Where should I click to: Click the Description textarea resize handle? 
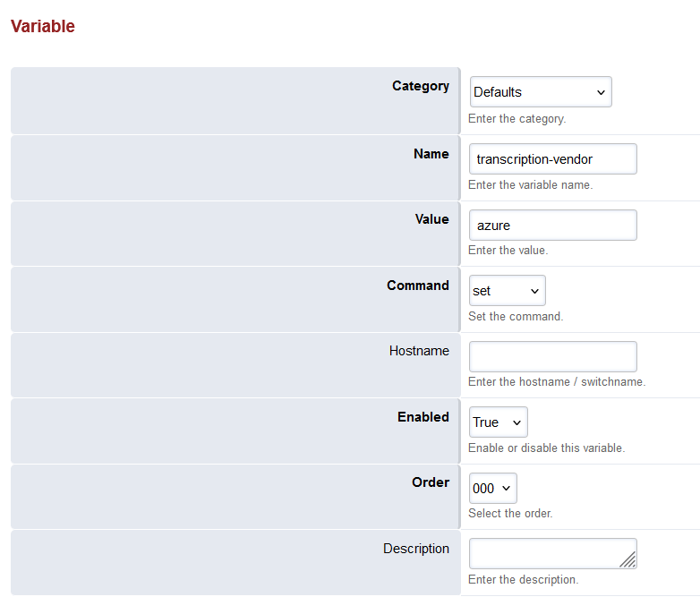coord(628,560)
